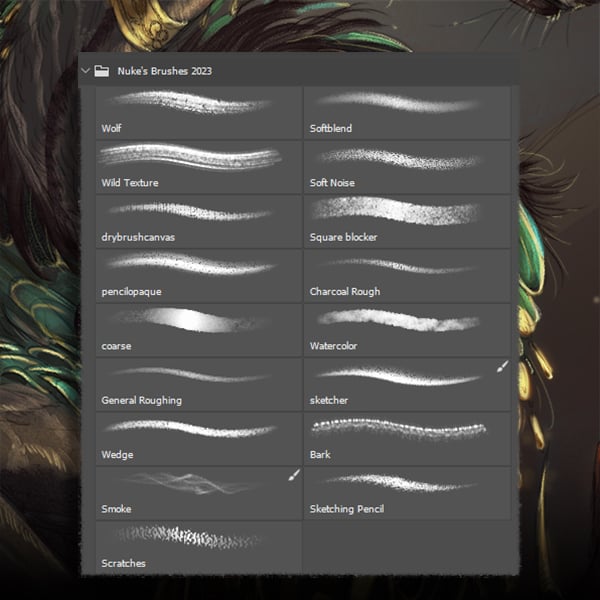Select the Scratches brush preset
Viewport: 600px width, 600px height.
(199, 548)
